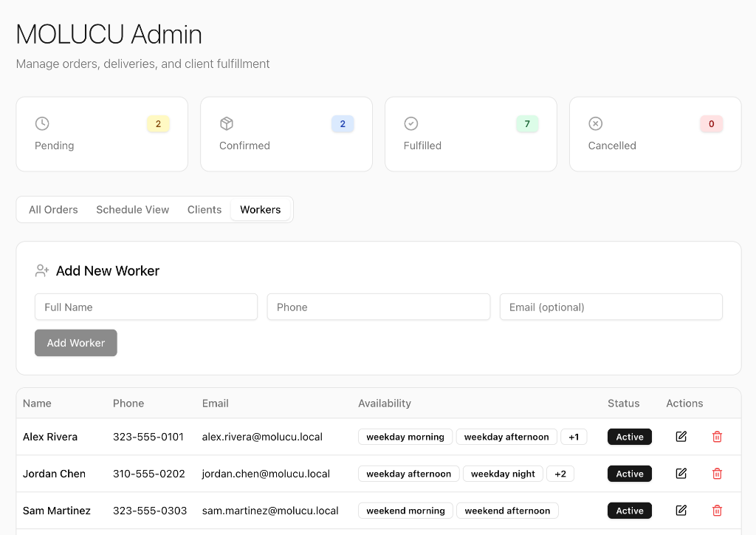756x535 pixels.
Task: Expand Jordan Chen's +2 availability badge
Action: [x=560, y=474]
